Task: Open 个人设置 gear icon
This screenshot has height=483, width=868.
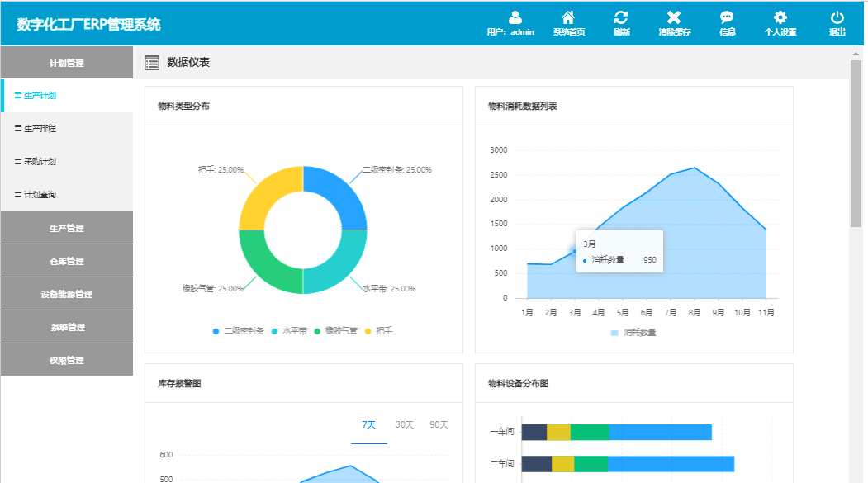Action: pos(780,17)
